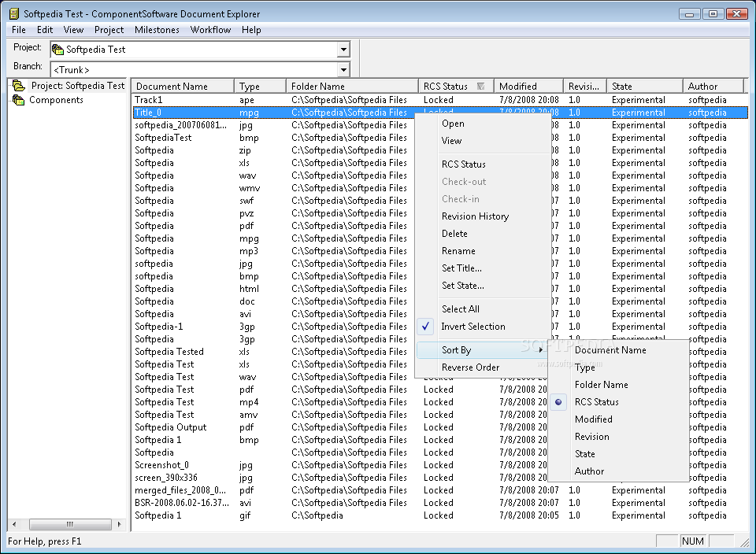Sort by Folder Name in submenu
Screen dimensions: 756x554
619,385
